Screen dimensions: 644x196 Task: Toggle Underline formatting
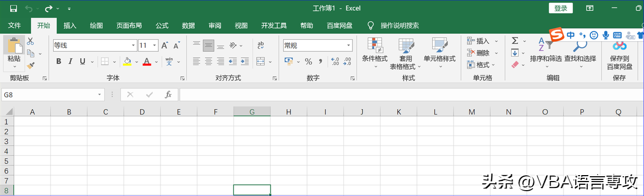(x=83, y=62)
